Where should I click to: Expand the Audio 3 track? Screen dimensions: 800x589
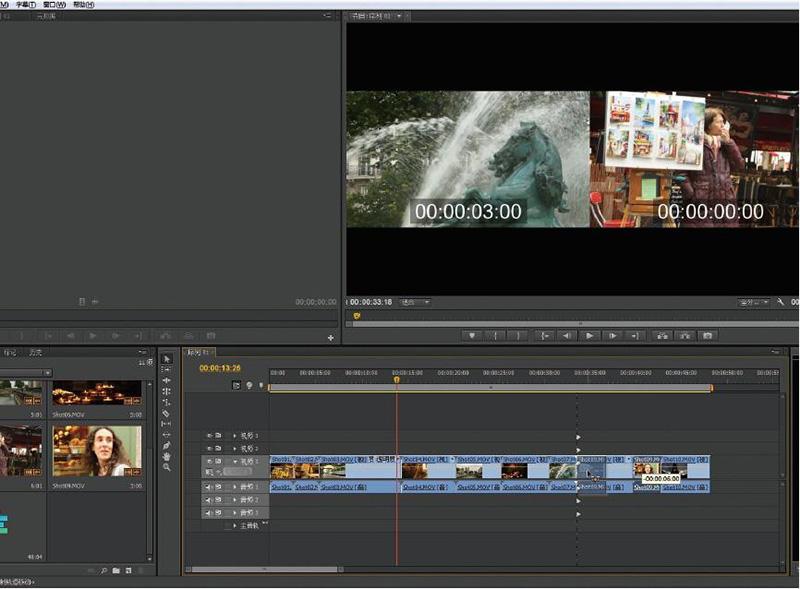pyautogui.click(x=235, y=513)
